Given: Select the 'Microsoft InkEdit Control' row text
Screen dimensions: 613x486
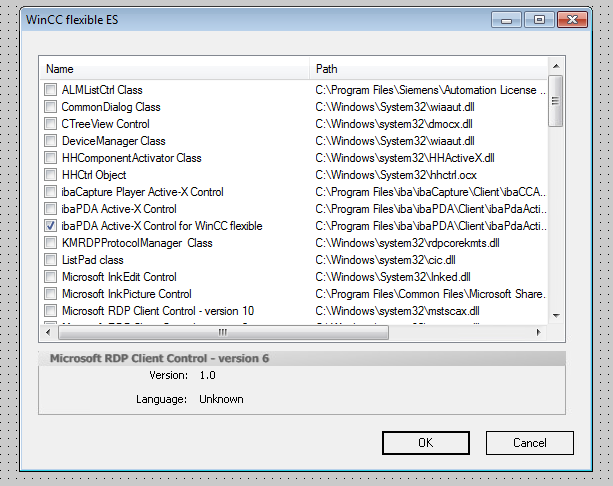Looking at the screenshot, I should [119, 277].
